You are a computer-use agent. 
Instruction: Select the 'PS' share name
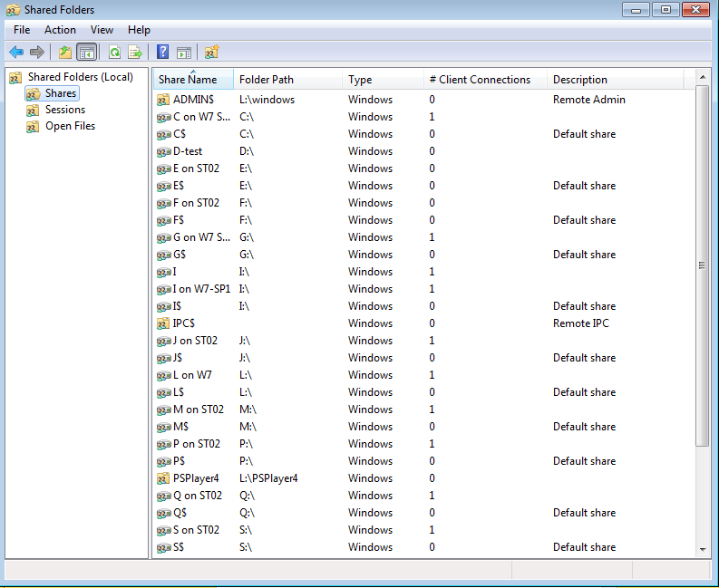pos(179,461)
